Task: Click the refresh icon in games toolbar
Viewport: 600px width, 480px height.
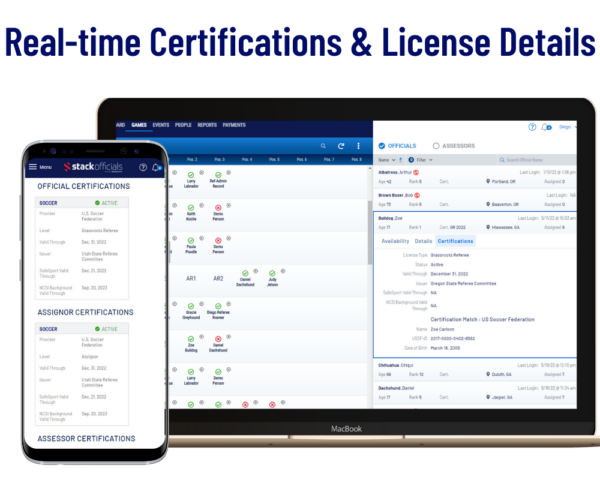Action: click(342, 145)
